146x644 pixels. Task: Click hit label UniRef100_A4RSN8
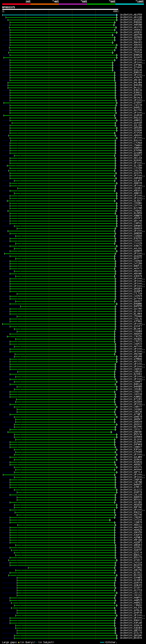pos(131,25)
